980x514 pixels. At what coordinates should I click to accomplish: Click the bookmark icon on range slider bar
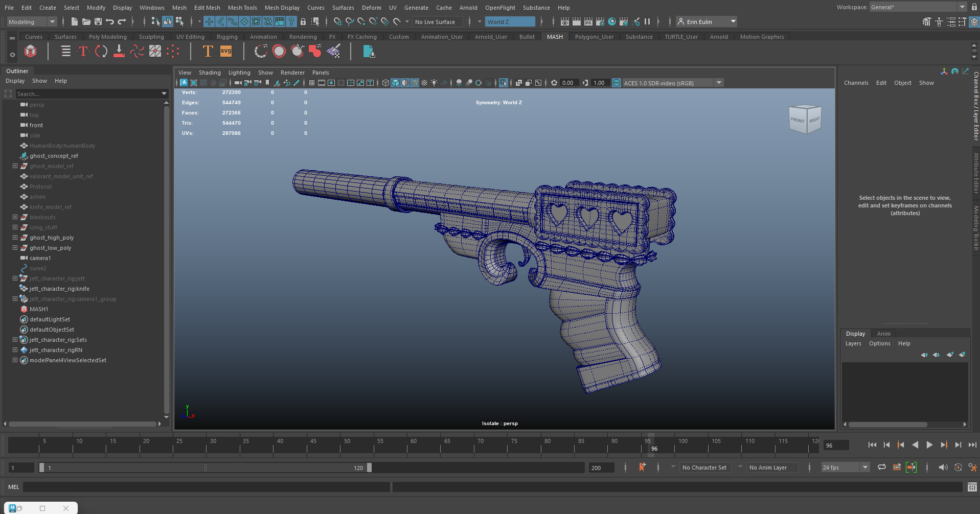(642, 467)
